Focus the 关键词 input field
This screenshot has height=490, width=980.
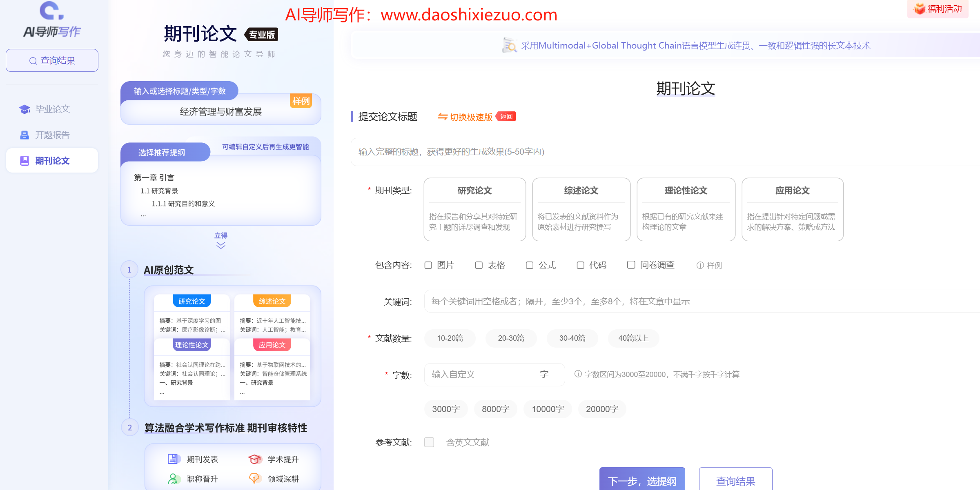(702, 301)
